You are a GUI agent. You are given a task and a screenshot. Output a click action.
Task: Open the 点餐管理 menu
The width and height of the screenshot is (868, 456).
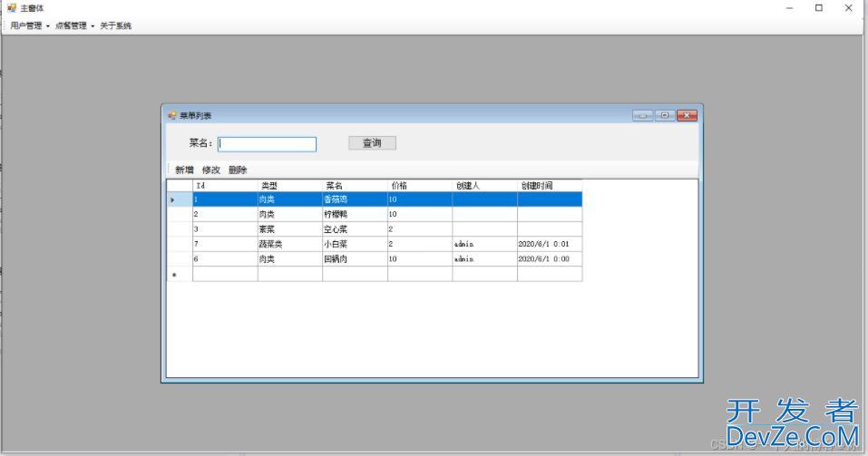pyautogui.click(x=74, y=25)
